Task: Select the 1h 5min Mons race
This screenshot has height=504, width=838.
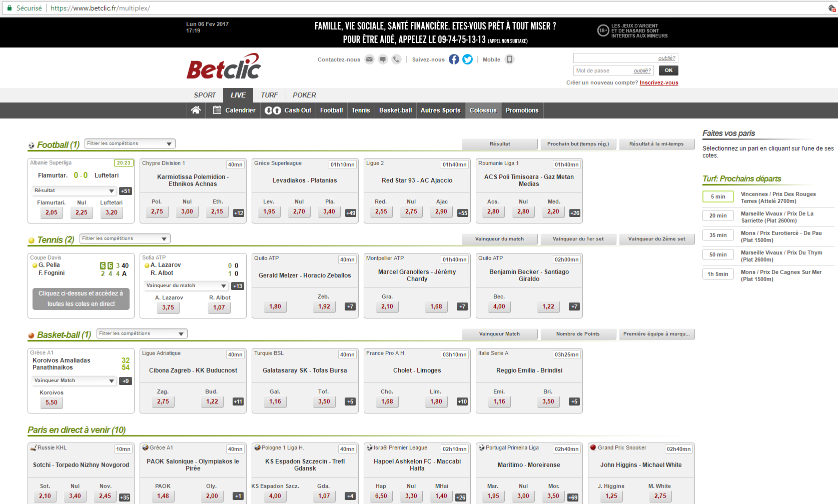Action: tap(718, 274)
